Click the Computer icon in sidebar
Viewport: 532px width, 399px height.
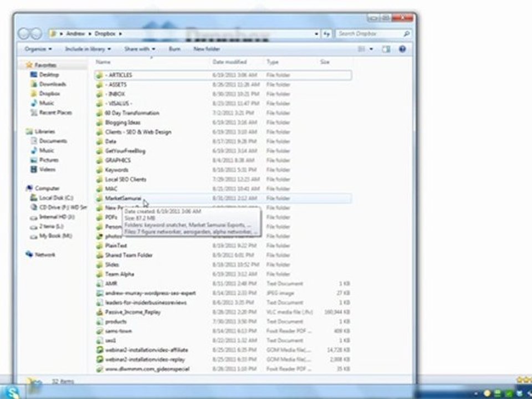[x=29, y=188]
